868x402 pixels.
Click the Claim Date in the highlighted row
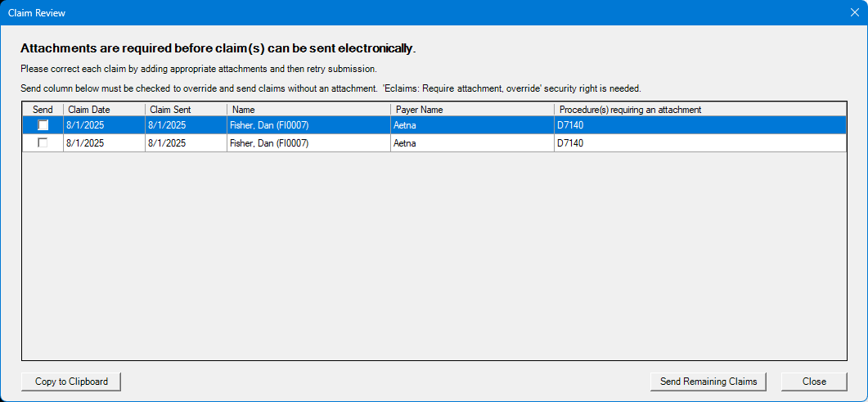tap(104, 125)
